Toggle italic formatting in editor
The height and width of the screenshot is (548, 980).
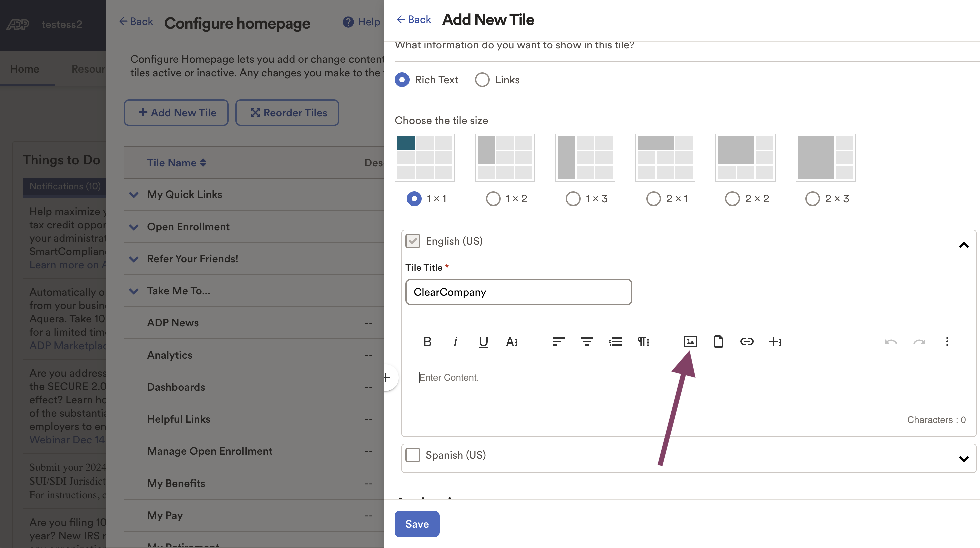coord(455,341)
